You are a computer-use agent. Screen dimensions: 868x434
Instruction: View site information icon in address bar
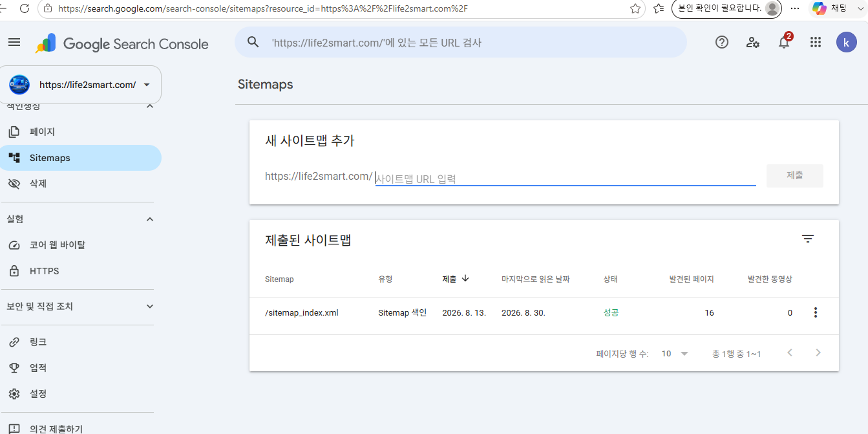[x=47, y=8]
